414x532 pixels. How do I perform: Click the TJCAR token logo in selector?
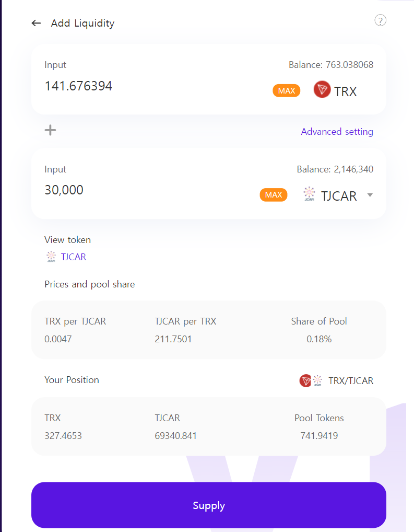tap(309, 195)
